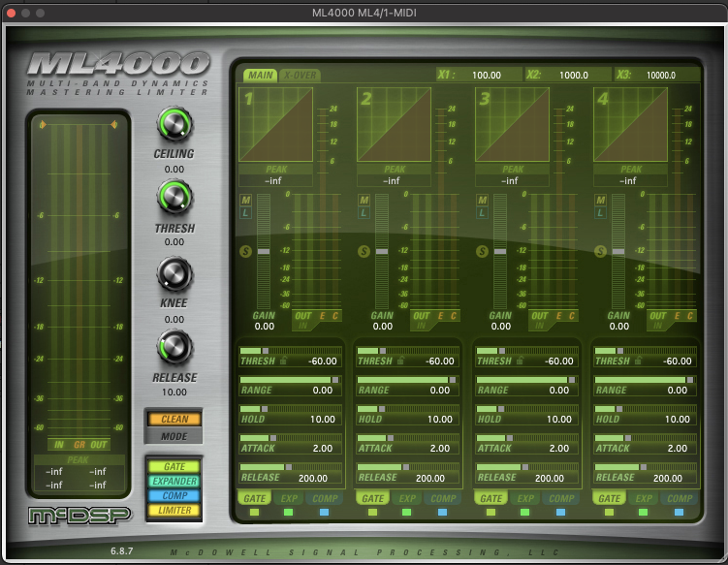Click the M button of band 4
The image size is (728, 565).
pyautogui.click(x=600, y=200)
